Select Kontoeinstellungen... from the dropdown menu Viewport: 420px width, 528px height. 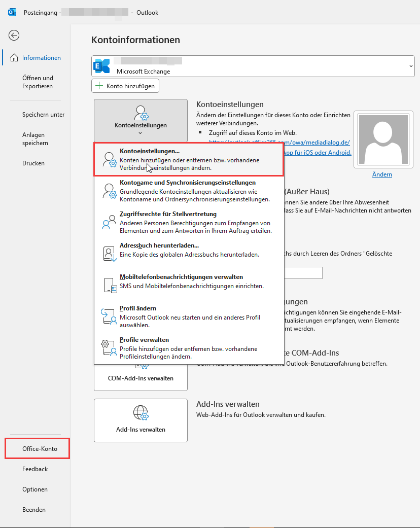pyautogui.click(x=189, y=159)
